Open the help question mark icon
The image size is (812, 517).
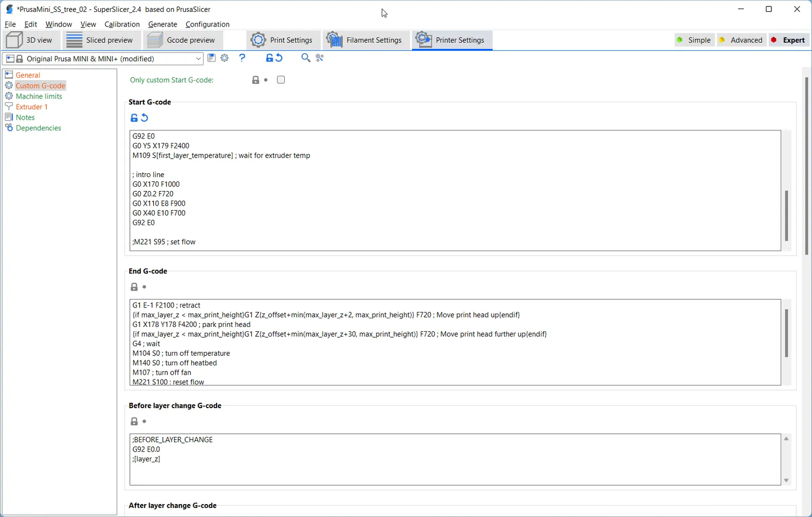(242, 58)
